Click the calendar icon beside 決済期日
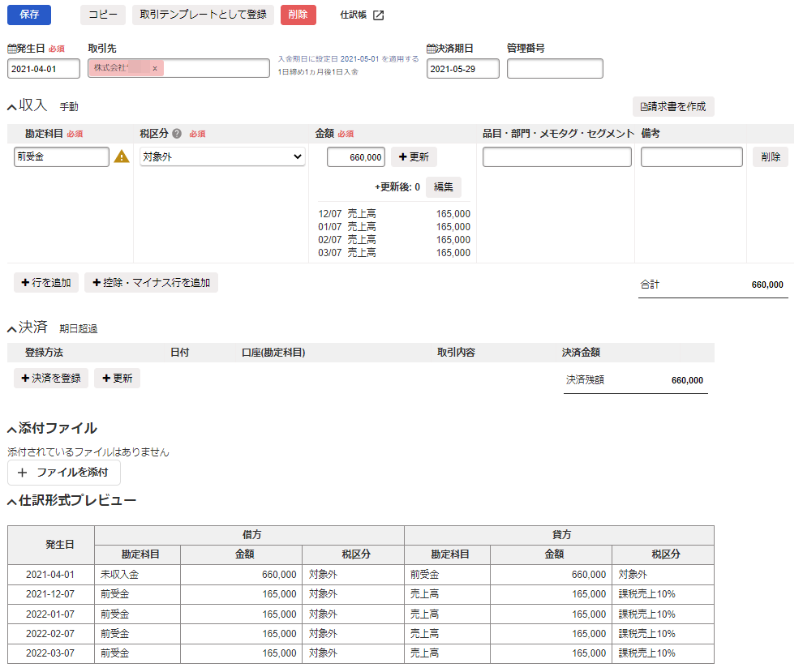The image size is (803, 672). [432, 49]
